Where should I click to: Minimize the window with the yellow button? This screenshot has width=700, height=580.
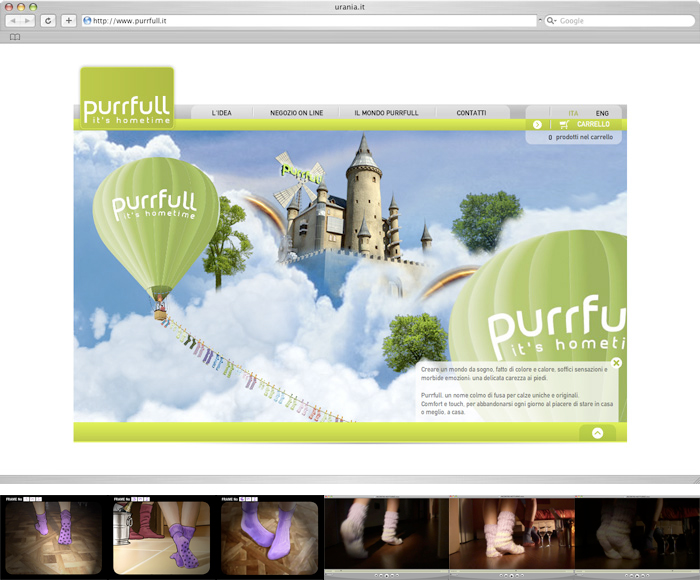coord(21,7)
